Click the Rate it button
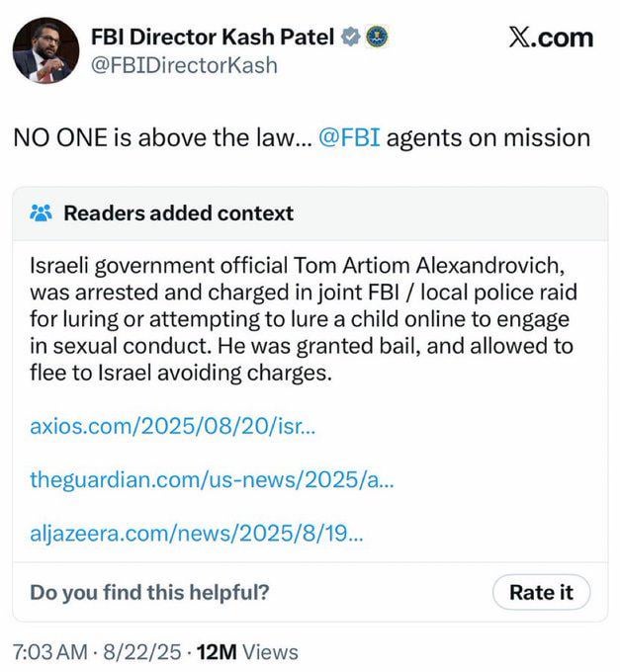The height and width of the screenshot is (672, 620). click(541, 592)
